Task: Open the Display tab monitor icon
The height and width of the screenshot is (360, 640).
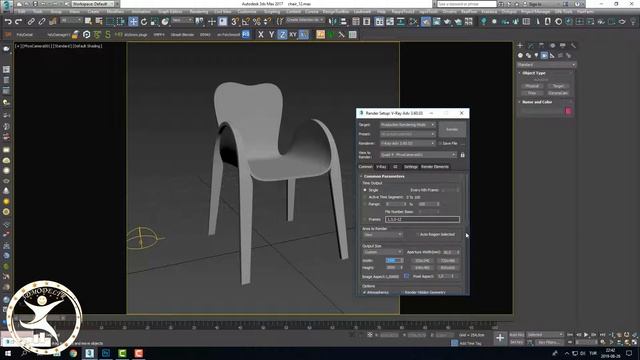Action: click(x=562, y=45)
